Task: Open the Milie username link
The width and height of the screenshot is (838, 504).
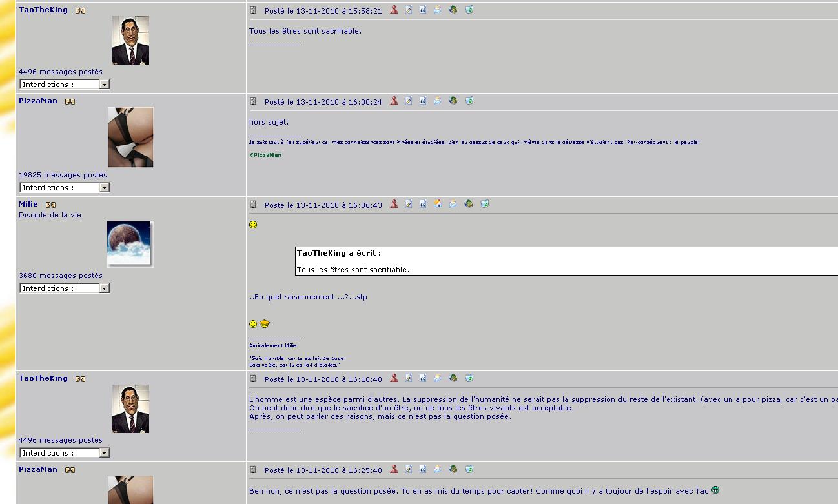Action: point(28,204)
